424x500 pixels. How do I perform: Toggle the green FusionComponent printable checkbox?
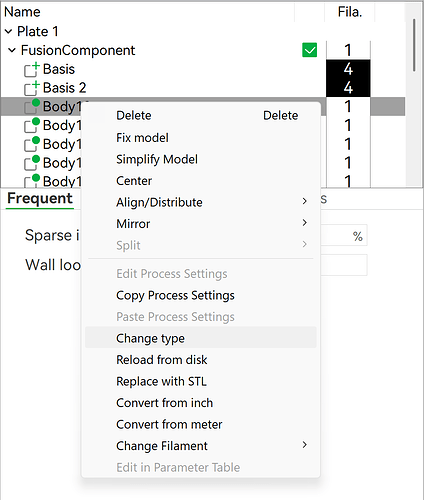click(309, 50)
